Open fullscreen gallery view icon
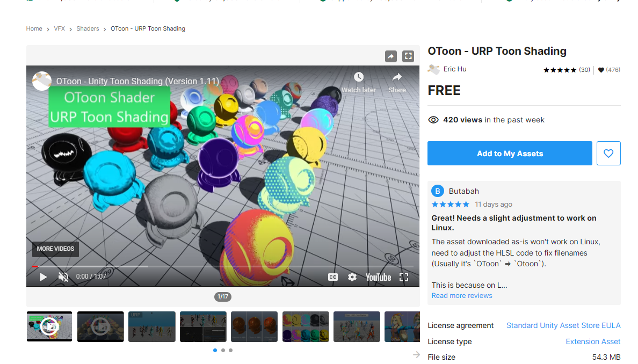 408,56
